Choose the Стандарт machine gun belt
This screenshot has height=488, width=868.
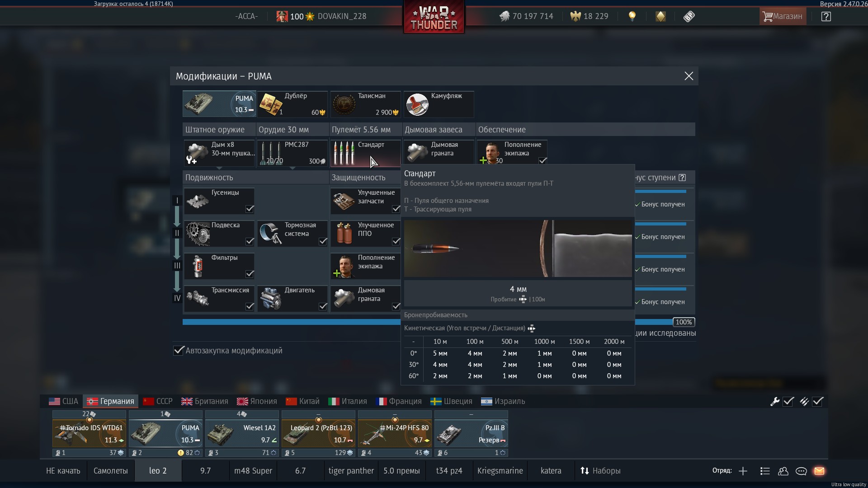[365, 153]
